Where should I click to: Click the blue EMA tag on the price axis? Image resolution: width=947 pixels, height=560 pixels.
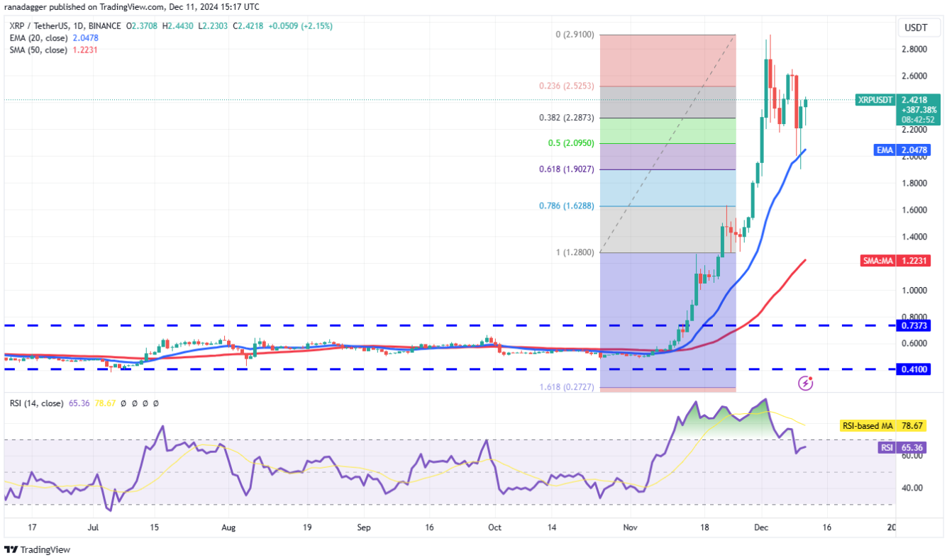(883, 150)
